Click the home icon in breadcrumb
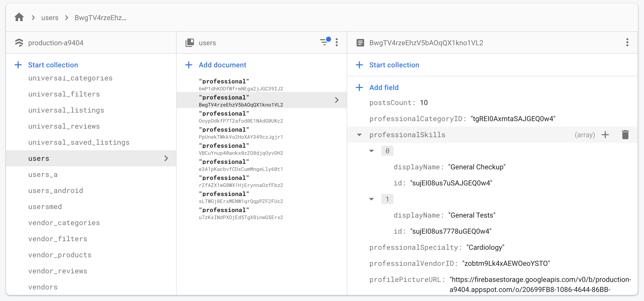 pos(19,17)
